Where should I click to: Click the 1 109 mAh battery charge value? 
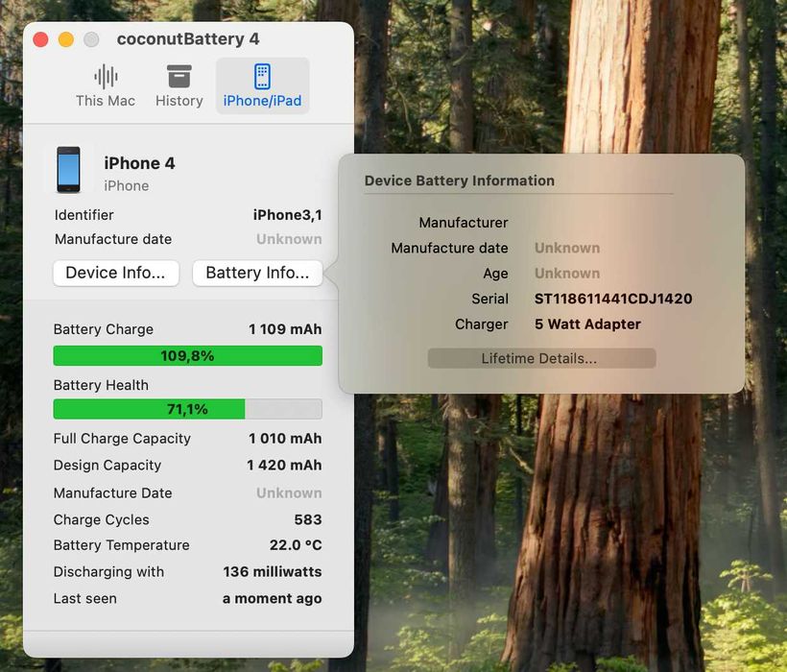pyautogui.click(x=285, y=329)
